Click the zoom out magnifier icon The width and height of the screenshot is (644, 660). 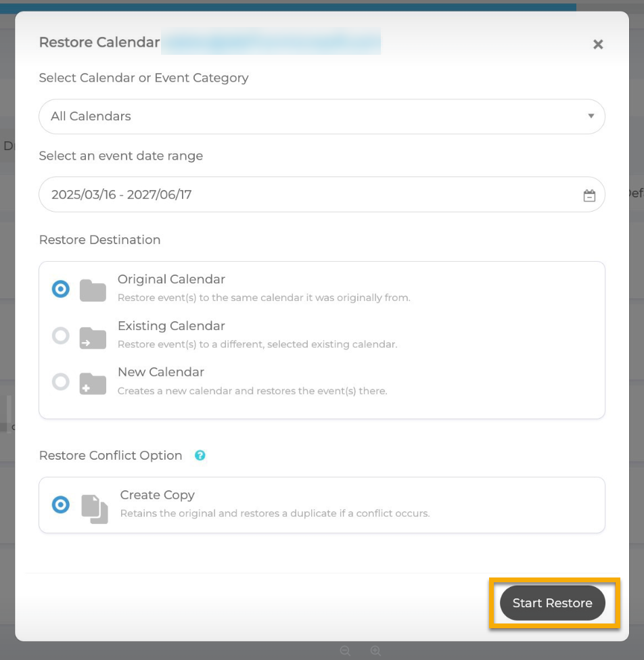click(x=345, y=651)
